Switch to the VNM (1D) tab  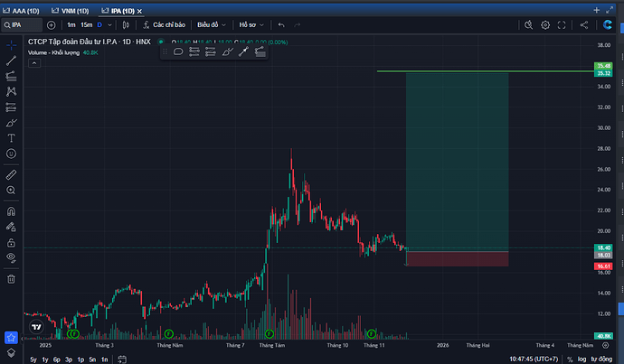(x=71, y=11)
